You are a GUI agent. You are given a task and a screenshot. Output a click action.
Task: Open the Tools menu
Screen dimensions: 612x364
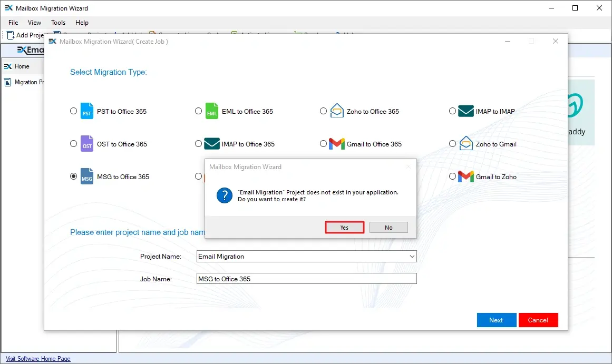(x=58, y=23)
